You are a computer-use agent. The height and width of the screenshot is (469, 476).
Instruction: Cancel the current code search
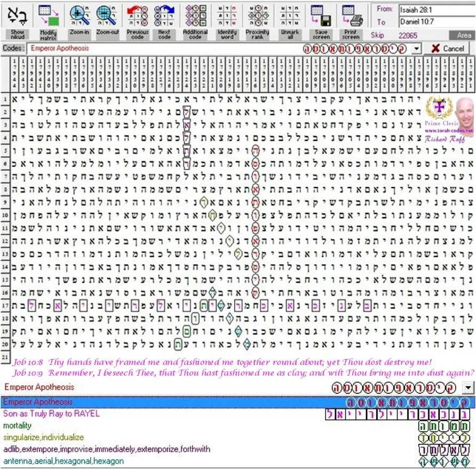[448, 49]
